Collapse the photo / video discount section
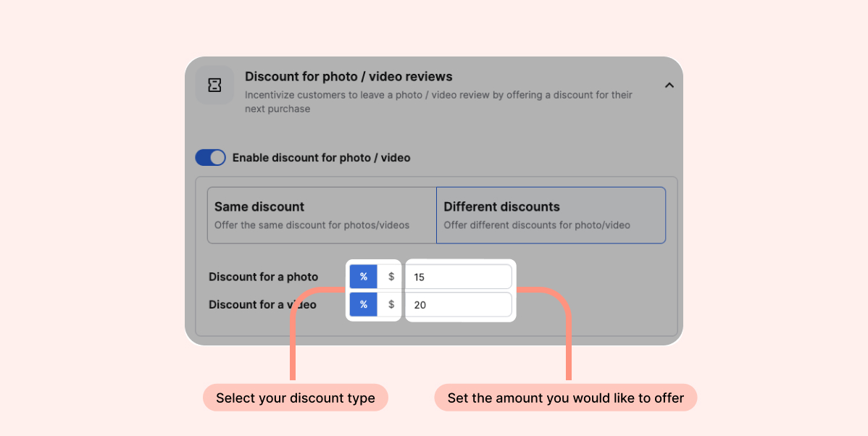868x436 pixels. [x=669, y=85]
